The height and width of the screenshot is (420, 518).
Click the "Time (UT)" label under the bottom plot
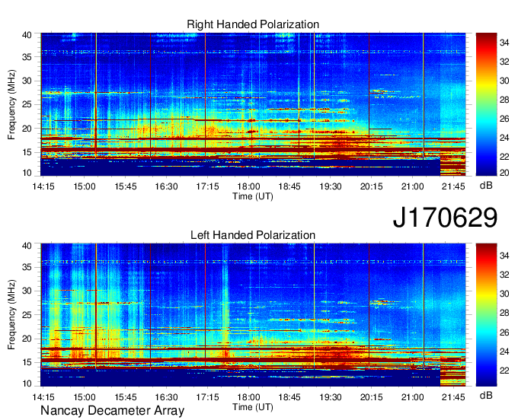point(253,407)
